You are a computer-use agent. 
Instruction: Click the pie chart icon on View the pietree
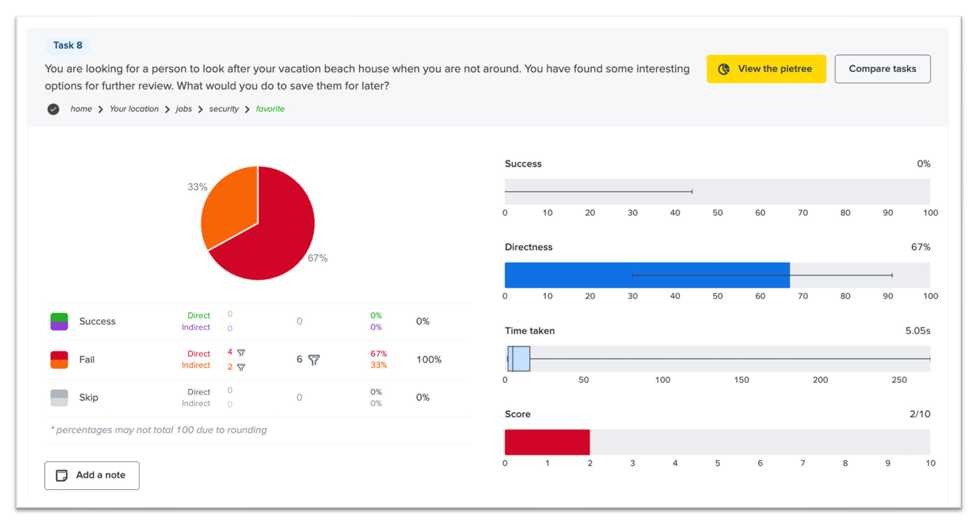(724, 69)
